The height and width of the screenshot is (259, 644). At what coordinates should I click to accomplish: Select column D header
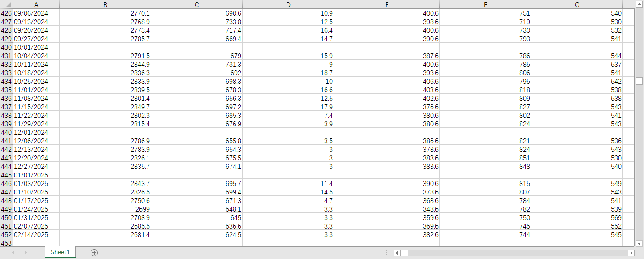point(288,4)
